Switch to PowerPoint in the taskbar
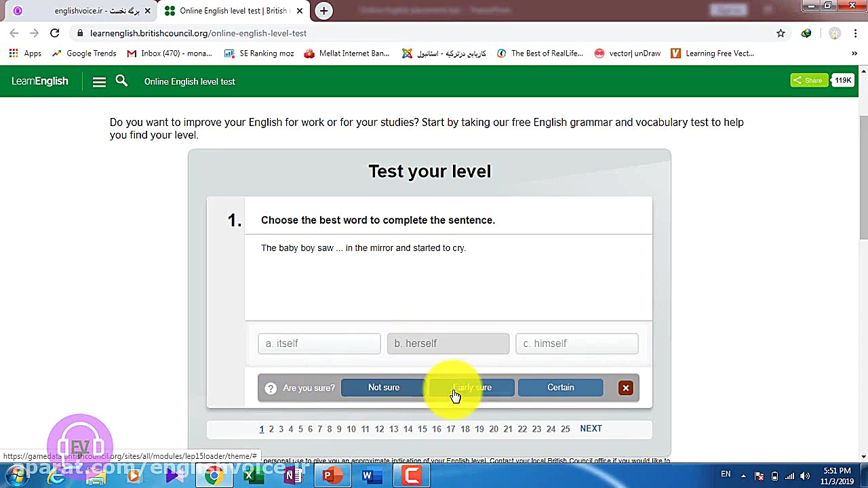The height and width of the screenshot is (488, 868). click(332, 476)
